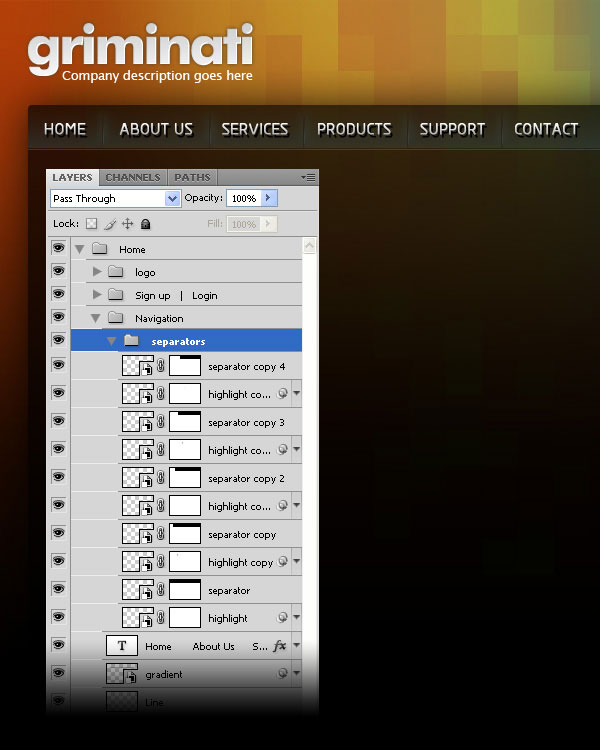This screenshot has width=600, height=750.
Task: Open the Layers panel options menu icon
Action: point(309,177)
